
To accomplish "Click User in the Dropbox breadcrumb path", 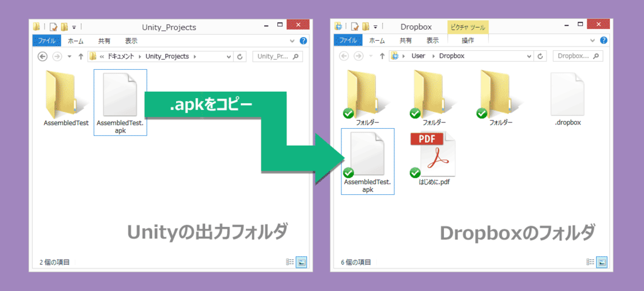I will (x=418, y=56).
